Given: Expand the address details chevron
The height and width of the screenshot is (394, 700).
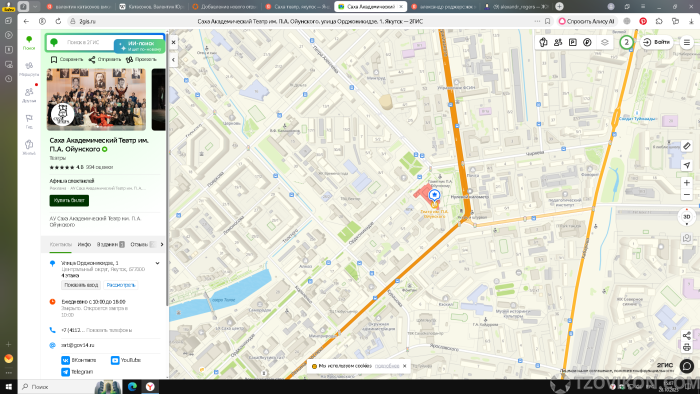Looking at the screenshot, I should [158, 263].
